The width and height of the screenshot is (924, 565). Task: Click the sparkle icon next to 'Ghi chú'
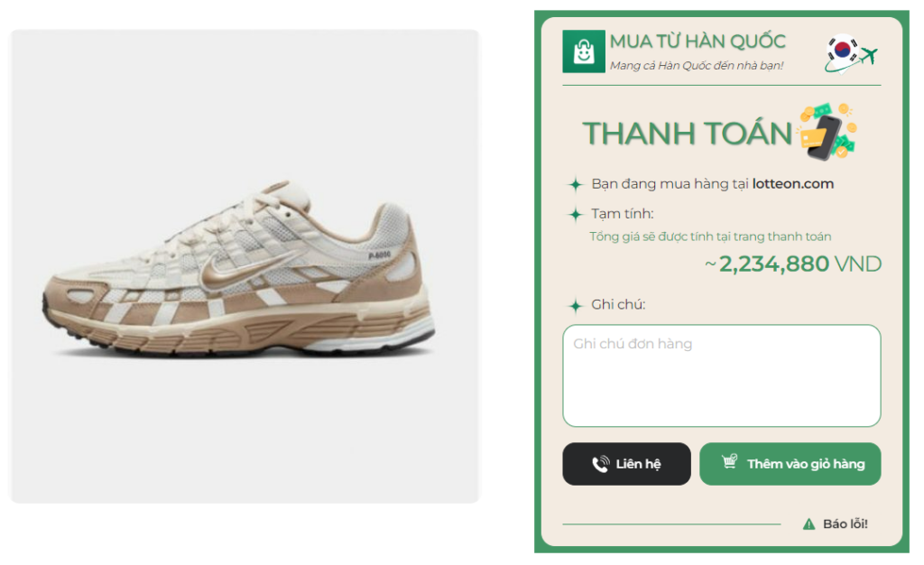(x=575, y=306)
